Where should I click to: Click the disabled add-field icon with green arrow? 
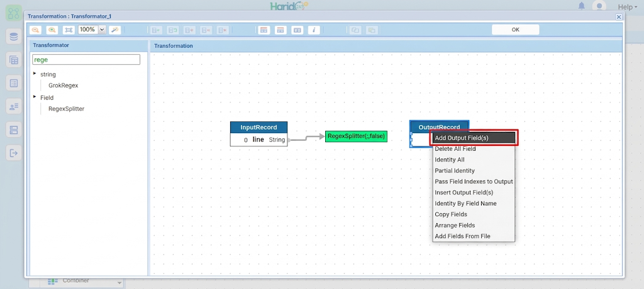coord(156,30)
